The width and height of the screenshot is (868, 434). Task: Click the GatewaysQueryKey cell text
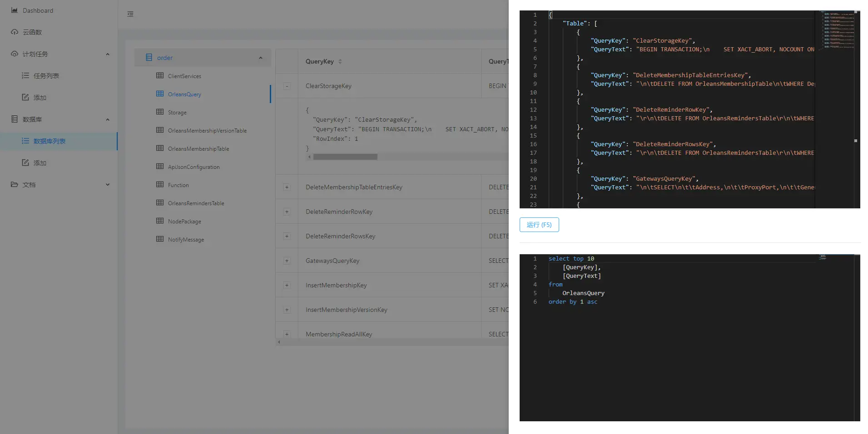(332, 261)
